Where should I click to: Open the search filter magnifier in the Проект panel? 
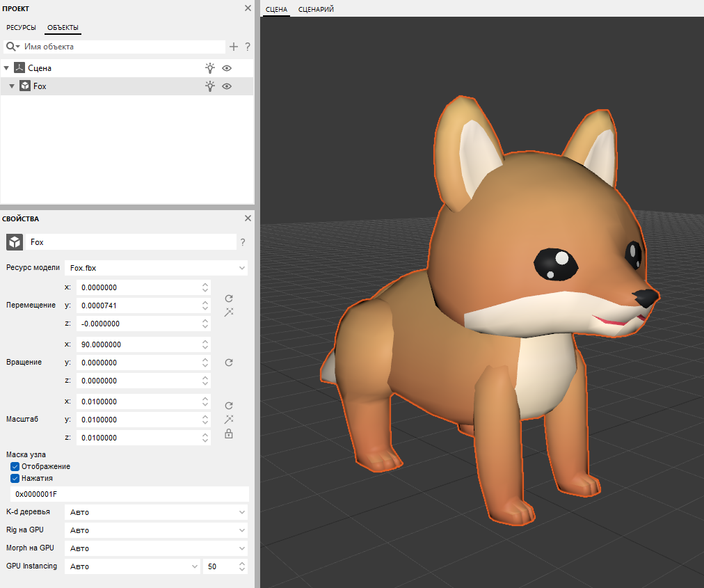point(10,47)
